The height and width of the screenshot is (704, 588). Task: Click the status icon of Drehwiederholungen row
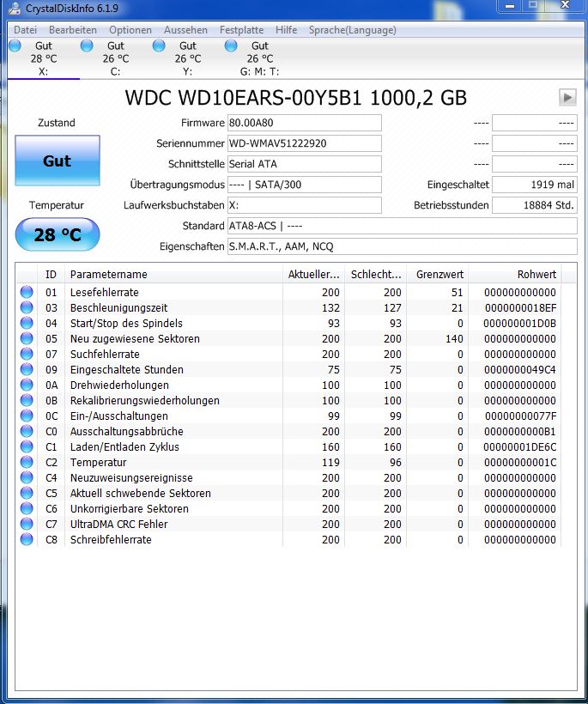tap(27, 385)
